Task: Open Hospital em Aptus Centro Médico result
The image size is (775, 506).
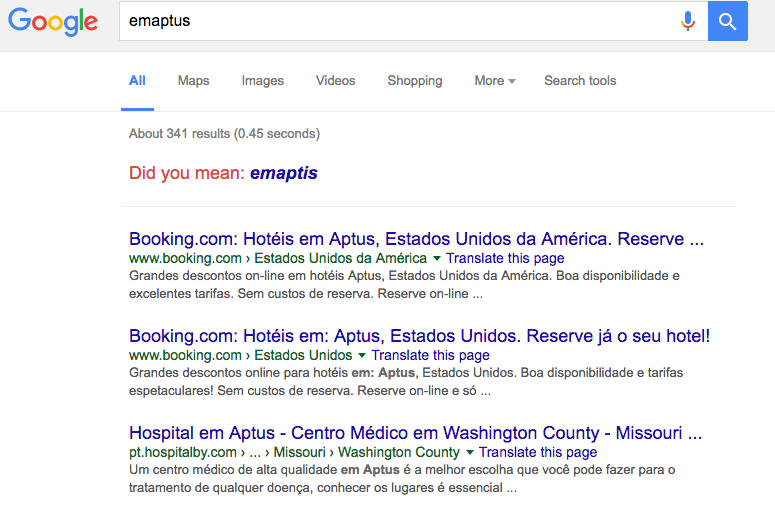Action: 416,434
